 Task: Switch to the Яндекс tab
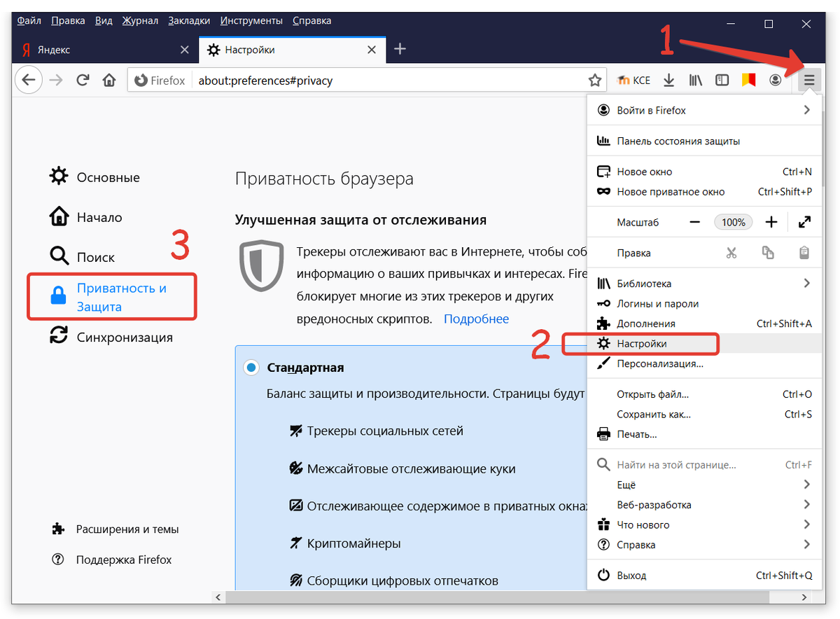(106, 50)
